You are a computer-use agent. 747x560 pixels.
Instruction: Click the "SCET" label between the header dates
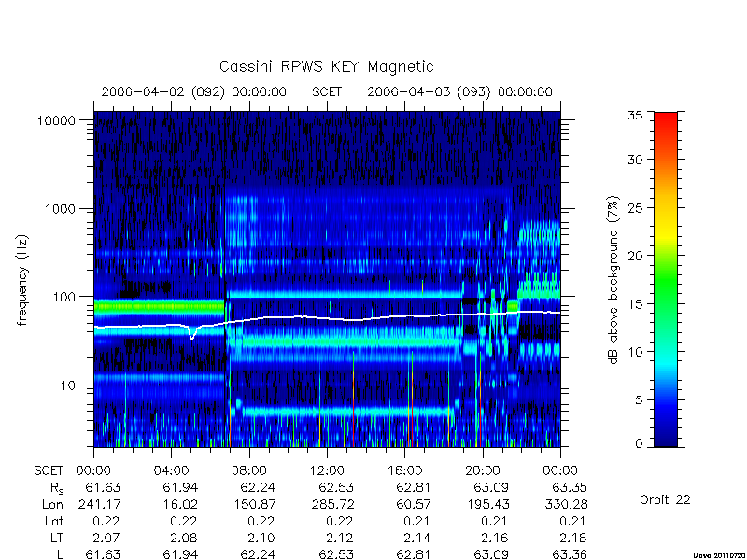coord(327,91)
